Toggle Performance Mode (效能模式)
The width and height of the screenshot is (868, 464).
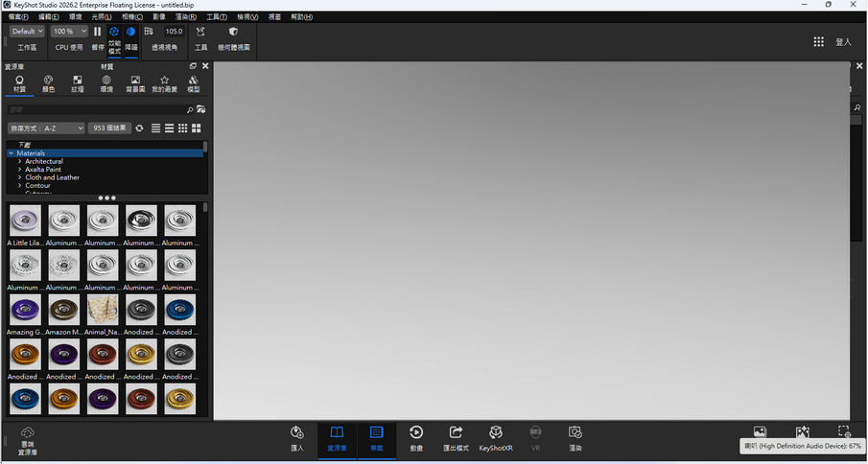[114, 39]
